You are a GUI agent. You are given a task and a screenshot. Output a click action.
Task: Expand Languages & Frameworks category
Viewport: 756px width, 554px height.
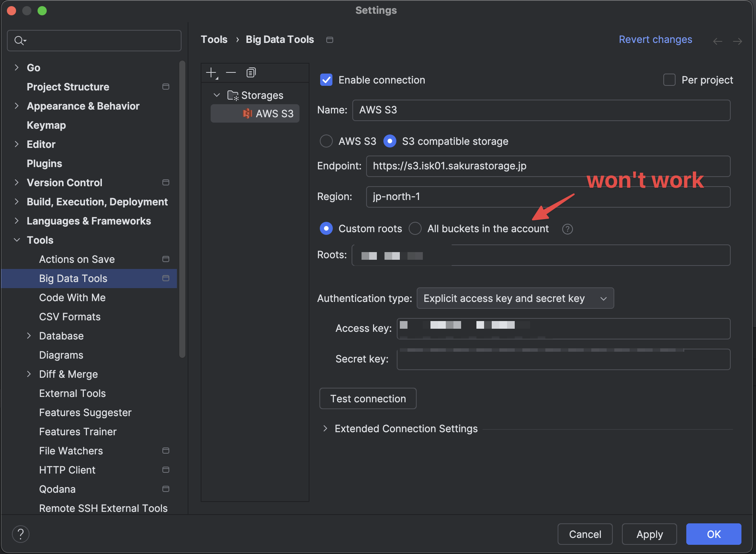pos(16,221)
